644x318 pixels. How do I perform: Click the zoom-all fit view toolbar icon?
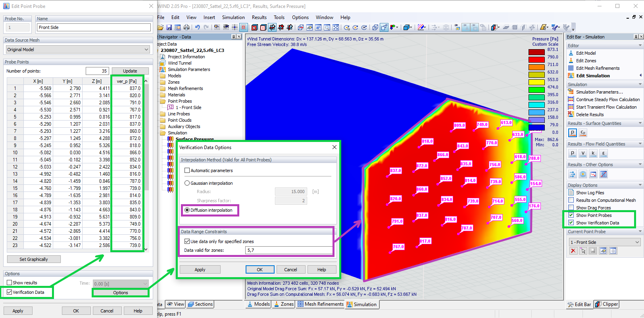point(336,27)
